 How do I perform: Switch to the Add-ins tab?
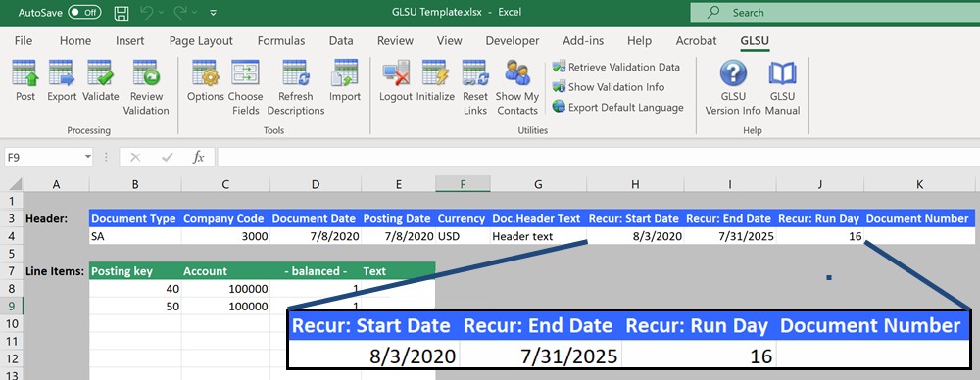[583, 40]
